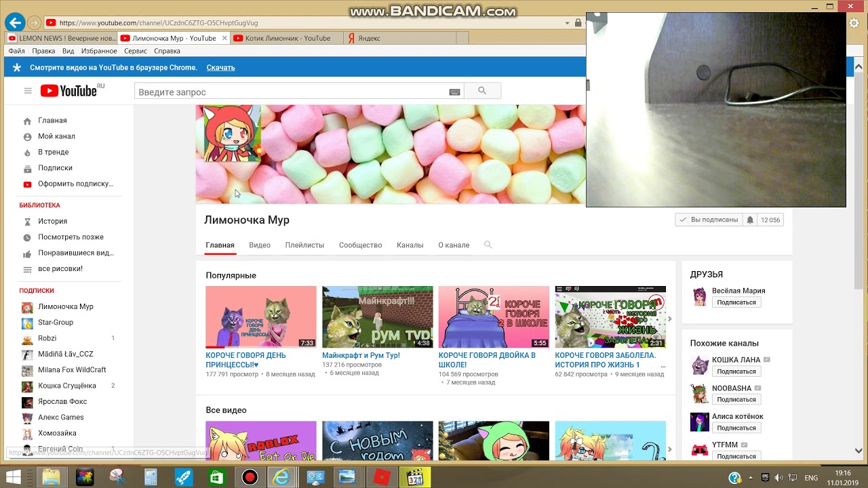Viewport: 868px width, 488px height.
Task: Open Internet Explorer settings gear
Action: pyautogui.click(x=854, y=23)
